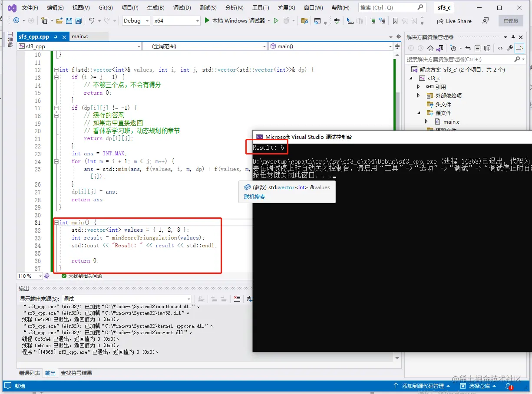Open the 文件(F) menu
532x394 pixels.
click(30, 8)
